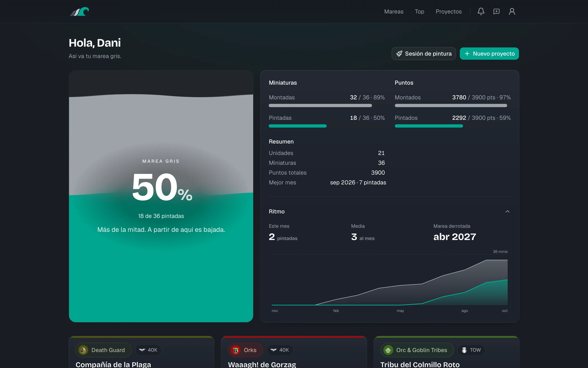Click the 'Hola, Dani' heading
The height and width of the screenshot is (368, 588).
tap(95, 43)
